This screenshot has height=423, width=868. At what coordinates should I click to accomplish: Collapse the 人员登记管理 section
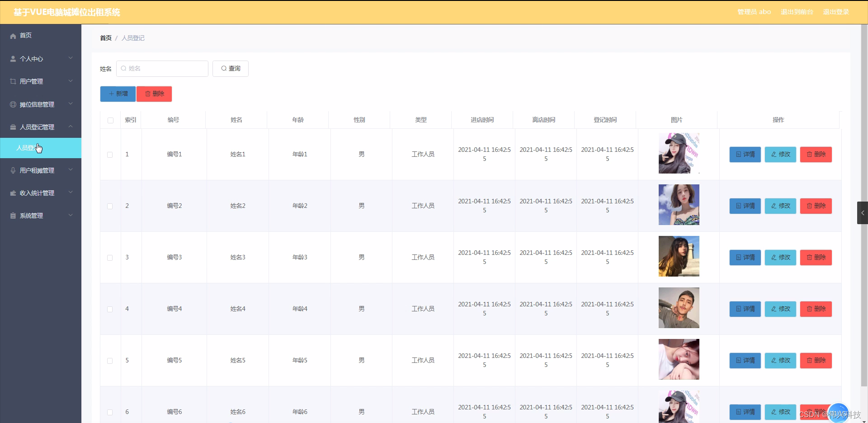[x=71, y=127]
